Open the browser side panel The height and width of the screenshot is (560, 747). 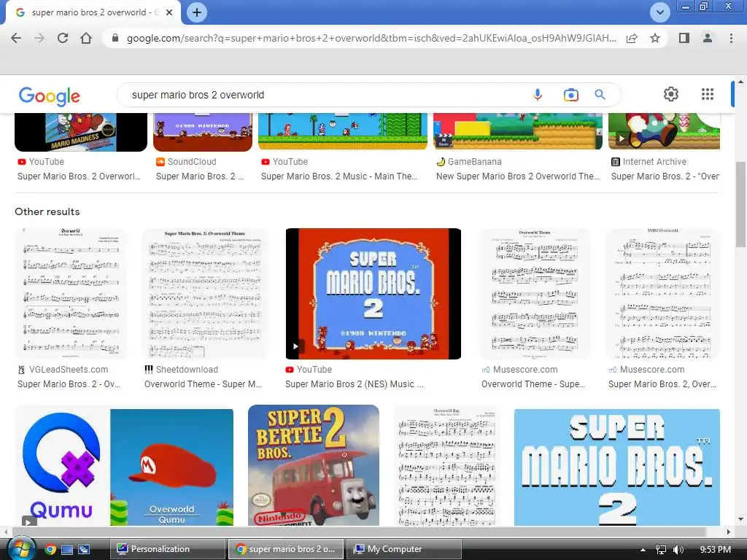[x=684, y=38]
